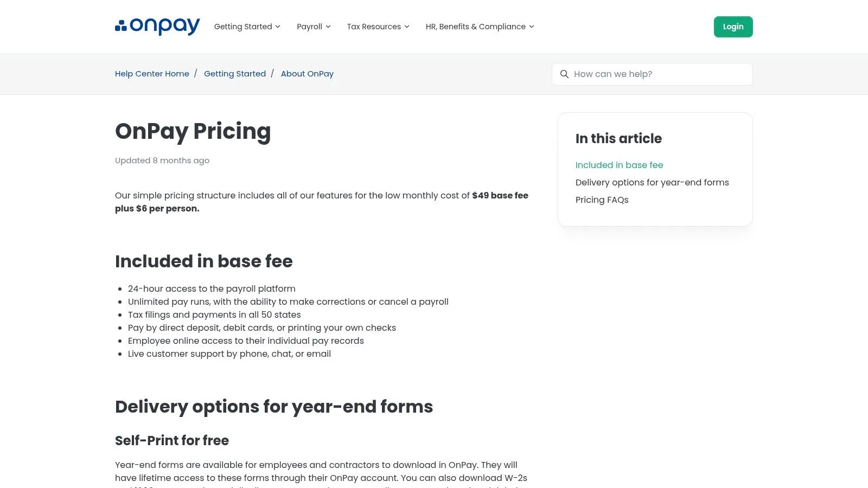This screenshot has width=868, height=488.
Task: Open the Tax Resources navigation menu
Action: (374, 27)
